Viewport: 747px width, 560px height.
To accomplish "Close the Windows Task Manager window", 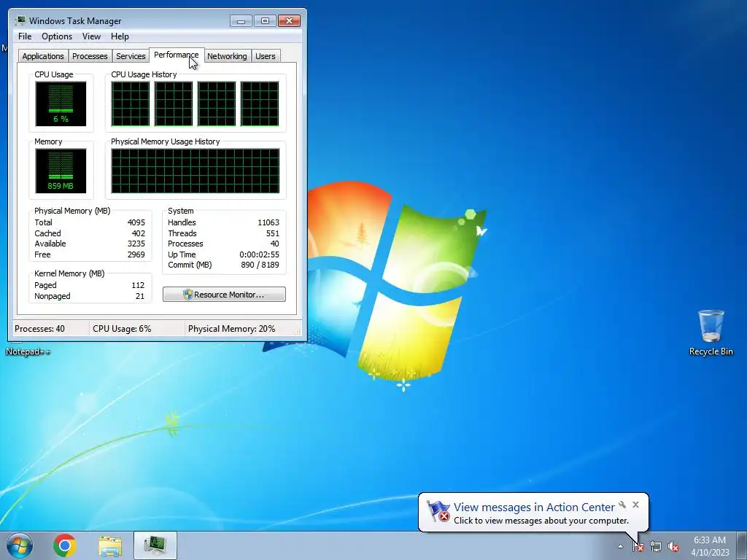I will 289,20.
